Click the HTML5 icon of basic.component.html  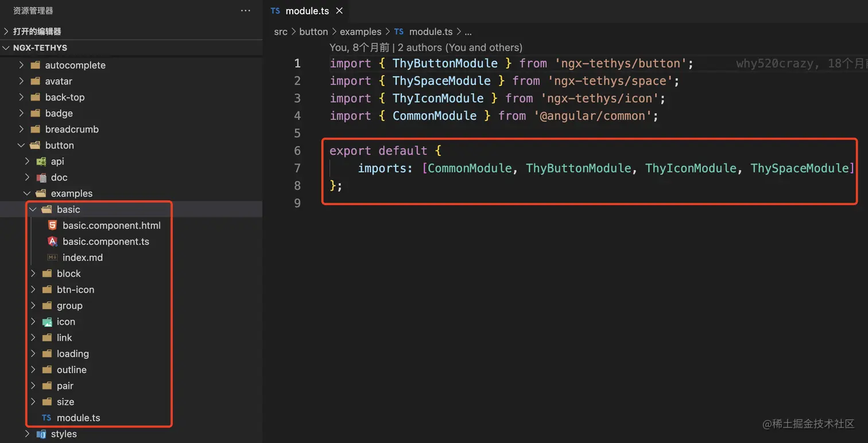[52, 226]
